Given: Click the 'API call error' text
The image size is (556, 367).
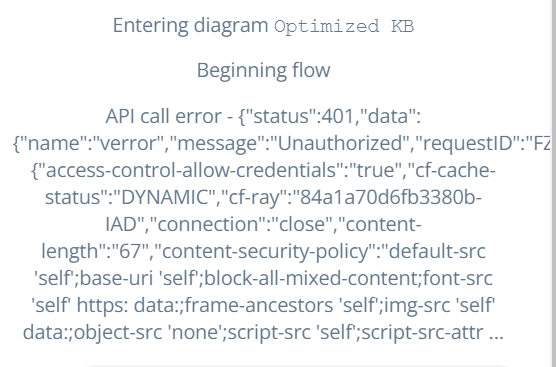Looking at the screenshot, I should [163, 116].
